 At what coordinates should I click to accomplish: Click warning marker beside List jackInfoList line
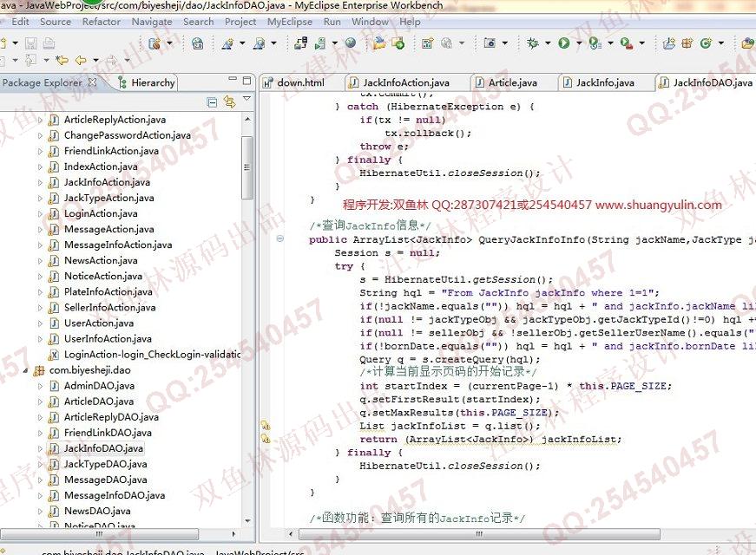point(266,426)
